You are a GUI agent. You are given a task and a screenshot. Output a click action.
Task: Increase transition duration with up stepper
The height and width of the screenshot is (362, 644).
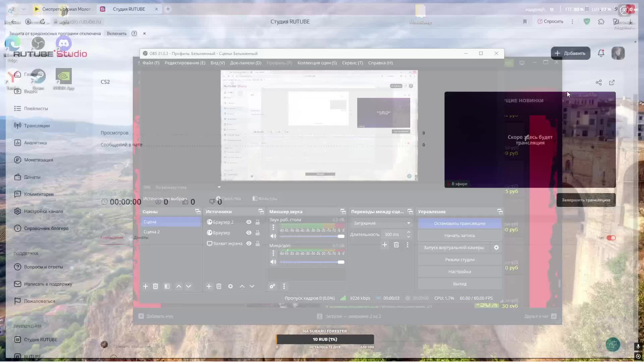coord(409,232)
